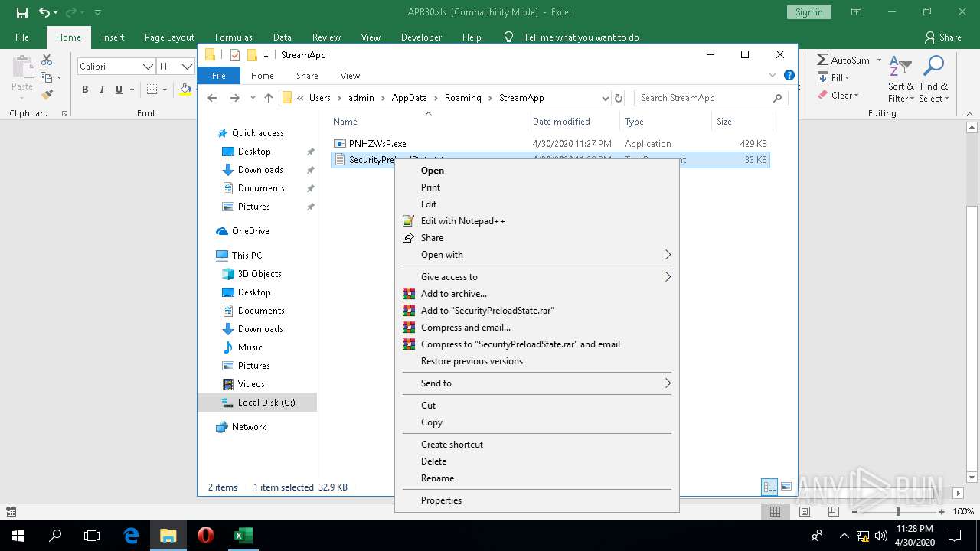
Task: Click Add to archive... in context menu
Action: click(x=453, y=294)
